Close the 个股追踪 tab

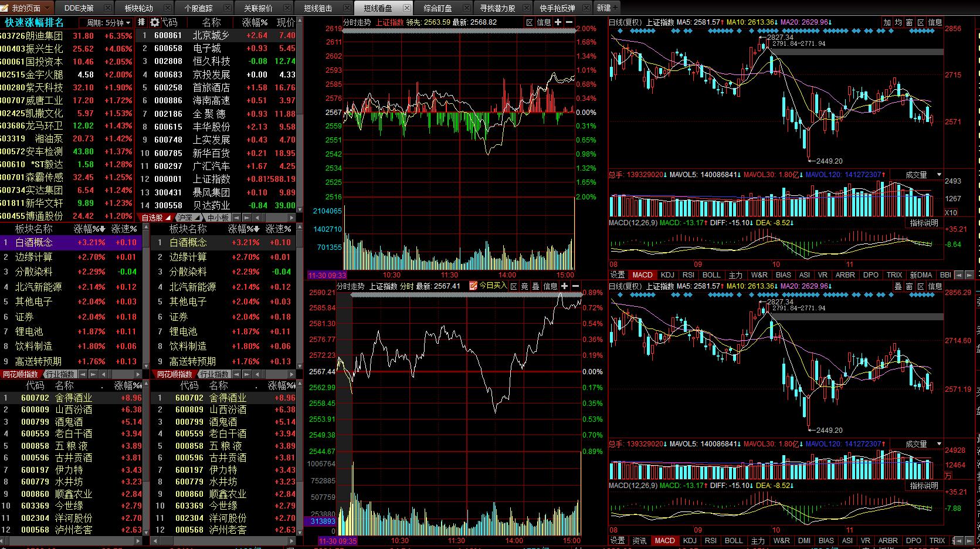point(227,8)
